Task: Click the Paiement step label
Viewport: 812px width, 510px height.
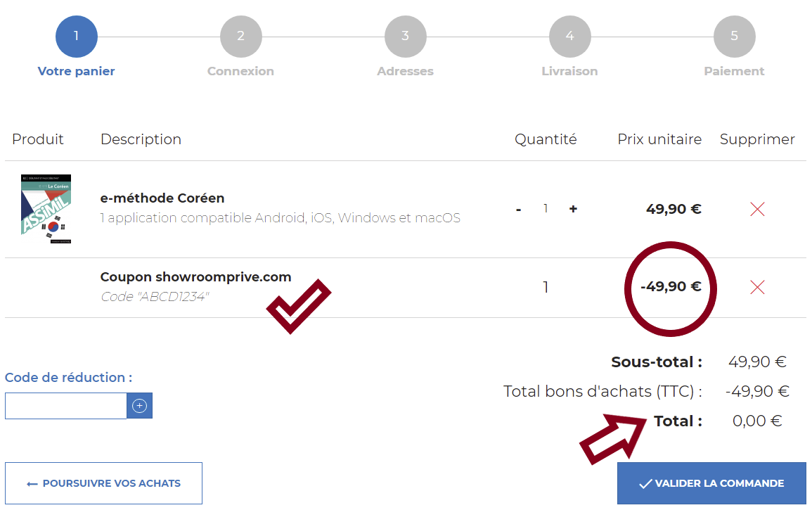Action: click(734, 71)
